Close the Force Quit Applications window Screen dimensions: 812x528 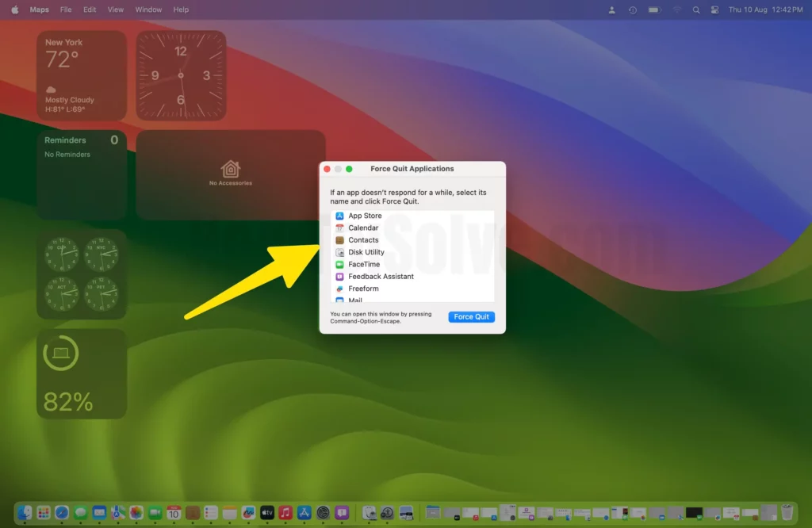pos(327,169)
